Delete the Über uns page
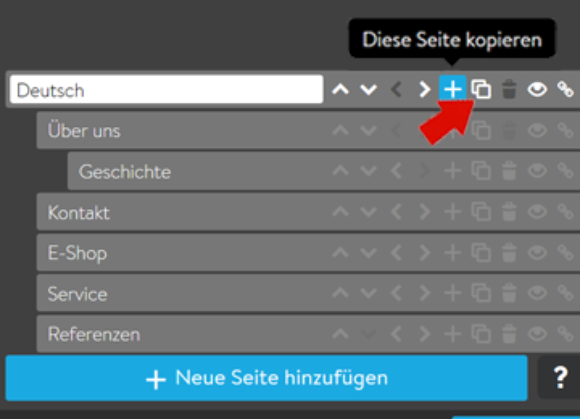 (x=509, y=130)
